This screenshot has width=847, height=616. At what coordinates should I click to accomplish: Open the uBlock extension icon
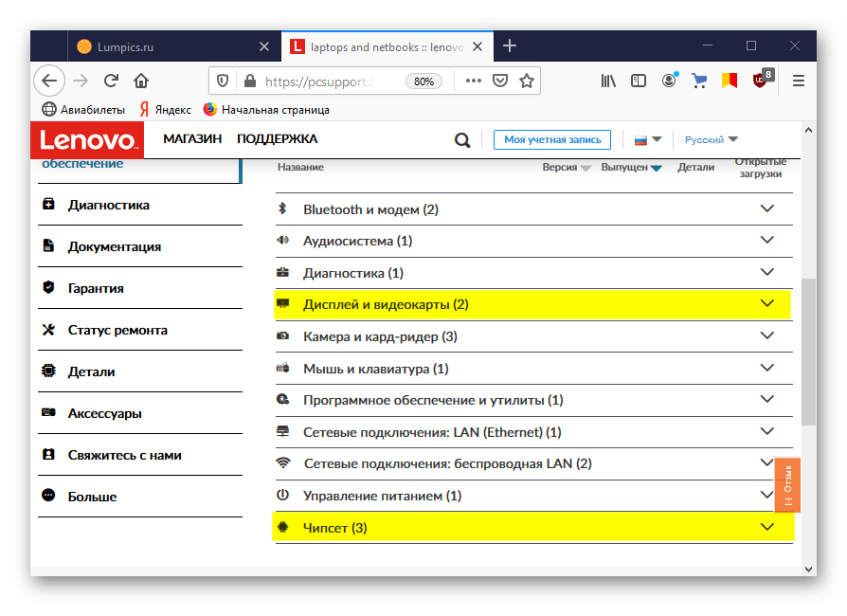click(x=761, y=80)
